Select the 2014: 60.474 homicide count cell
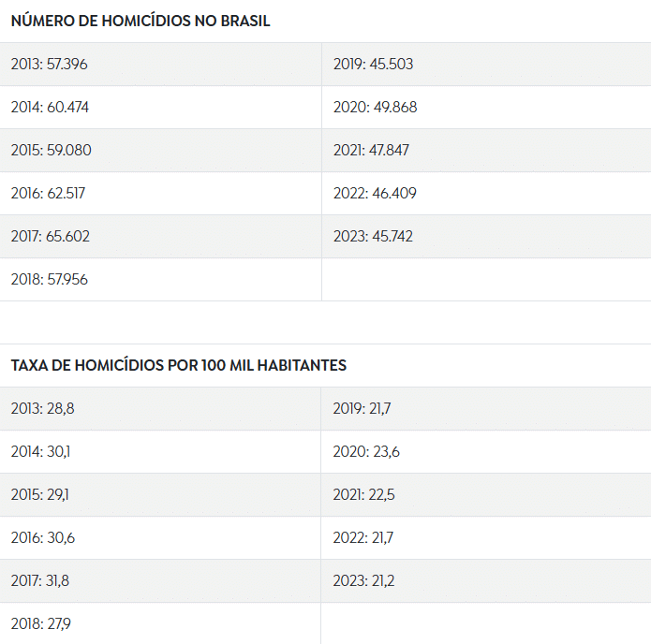Screen dimensions: 651x644 coord(161,108)
